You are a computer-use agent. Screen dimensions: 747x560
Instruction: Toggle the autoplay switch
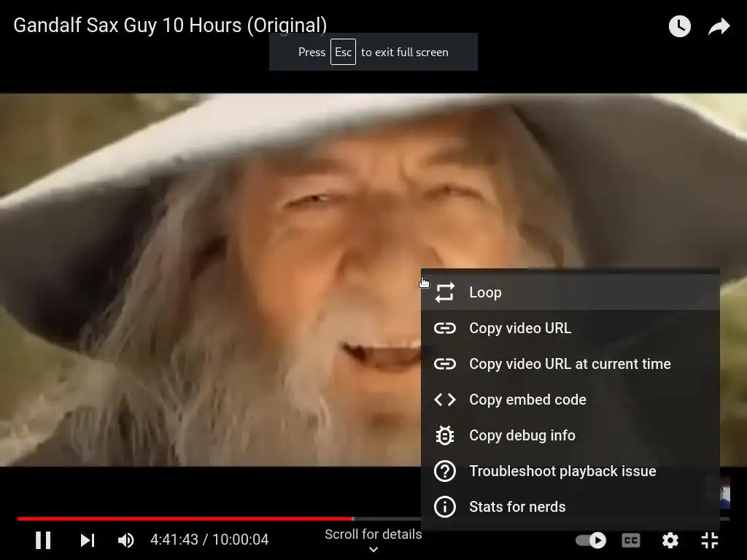click(x=591, y=540)
